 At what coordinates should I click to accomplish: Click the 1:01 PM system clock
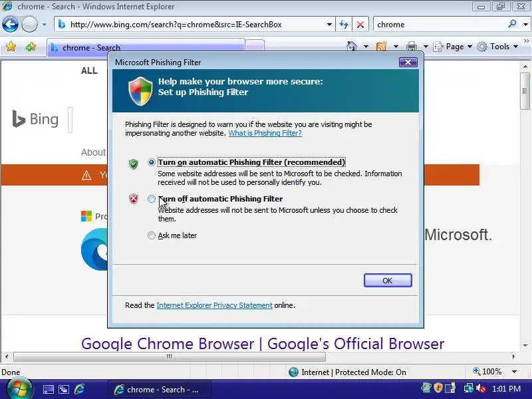tap(506, 389)
